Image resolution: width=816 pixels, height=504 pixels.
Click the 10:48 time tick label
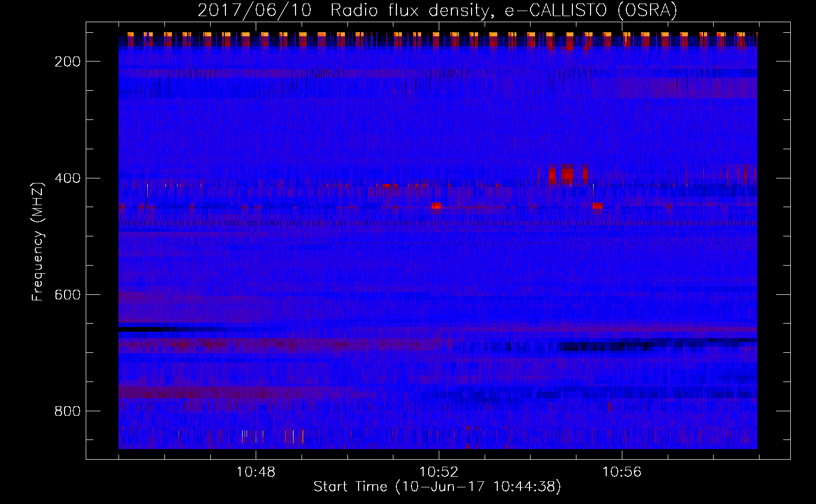256,472
